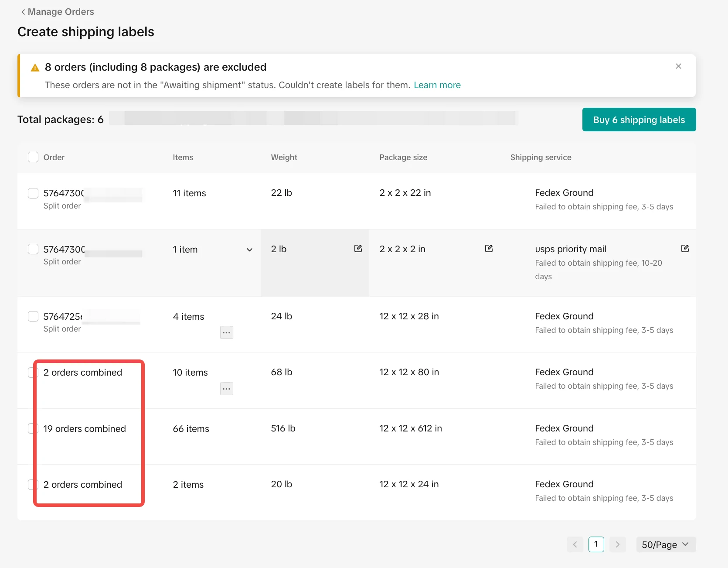Select the 4 items split order checkbox

(x=33, y=317)
